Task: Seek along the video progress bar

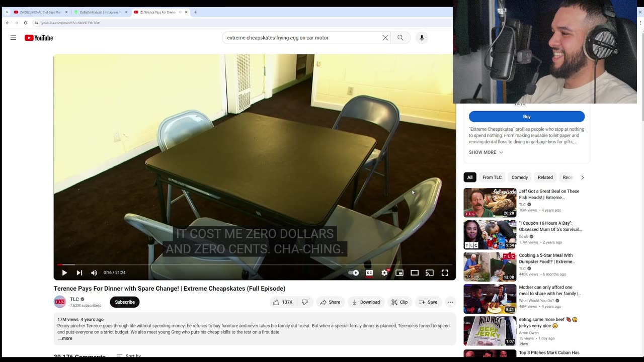Action: click(255, 264)
